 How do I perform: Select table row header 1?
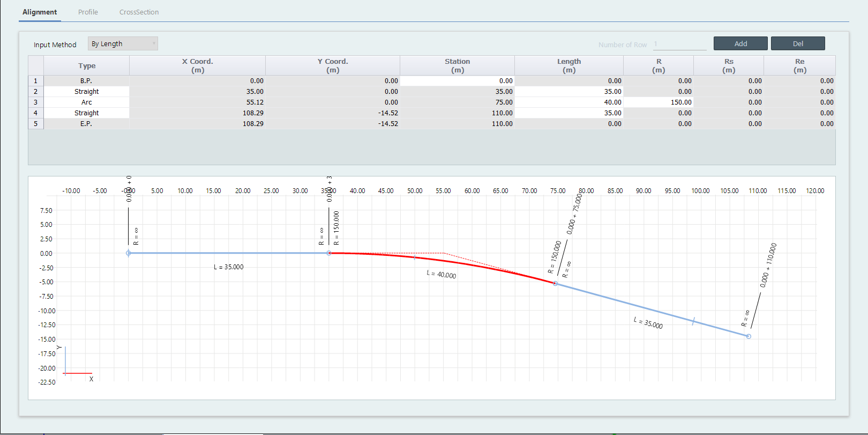click(x=36, y=81)
